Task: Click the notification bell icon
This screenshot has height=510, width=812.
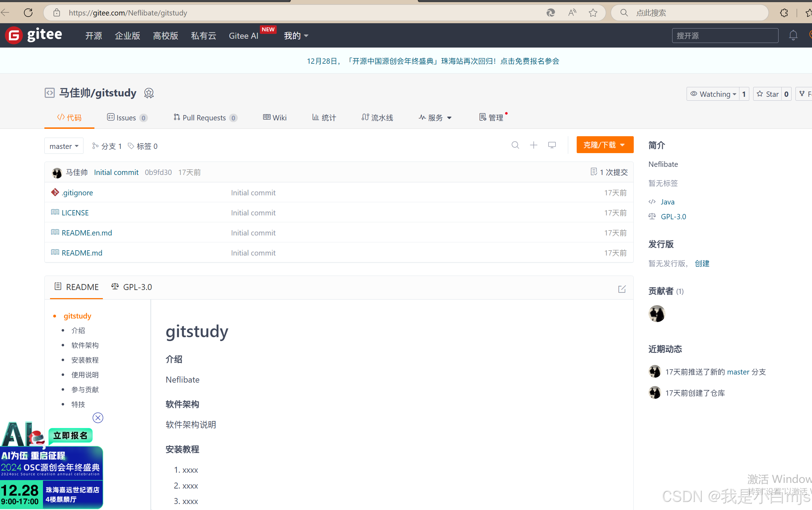Action: pos(793,36)
